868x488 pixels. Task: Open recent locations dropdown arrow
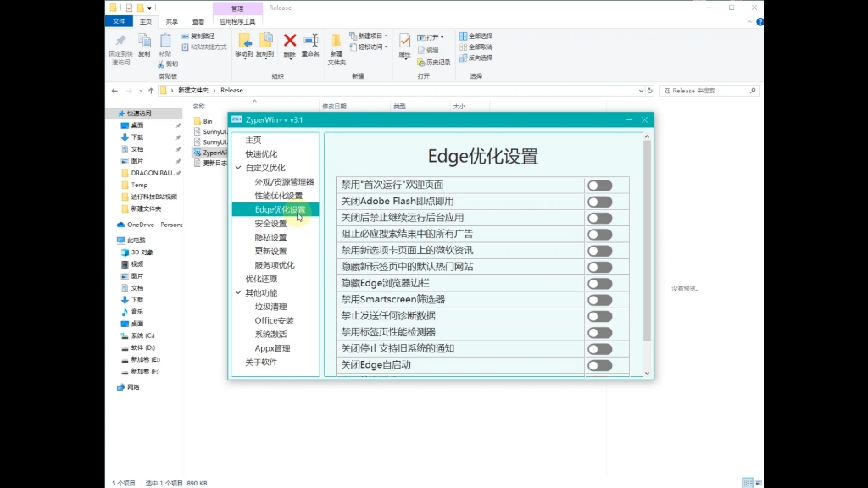click(x=141, y=91)
